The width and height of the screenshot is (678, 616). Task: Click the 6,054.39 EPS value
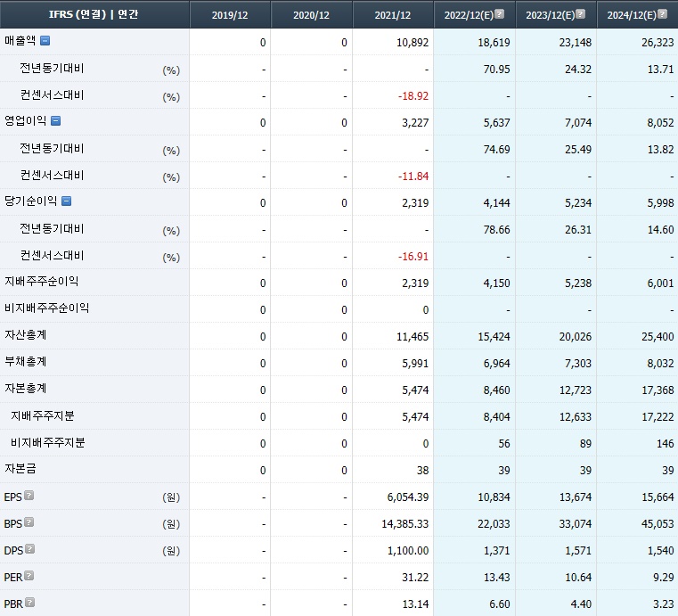(x=408, y=497)
